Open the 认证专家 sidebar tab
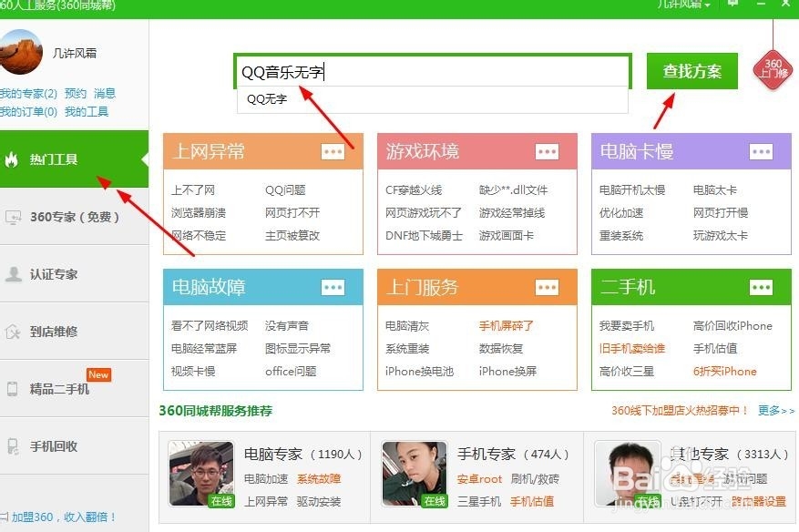 pyautogui.click(x=75, y=274)
